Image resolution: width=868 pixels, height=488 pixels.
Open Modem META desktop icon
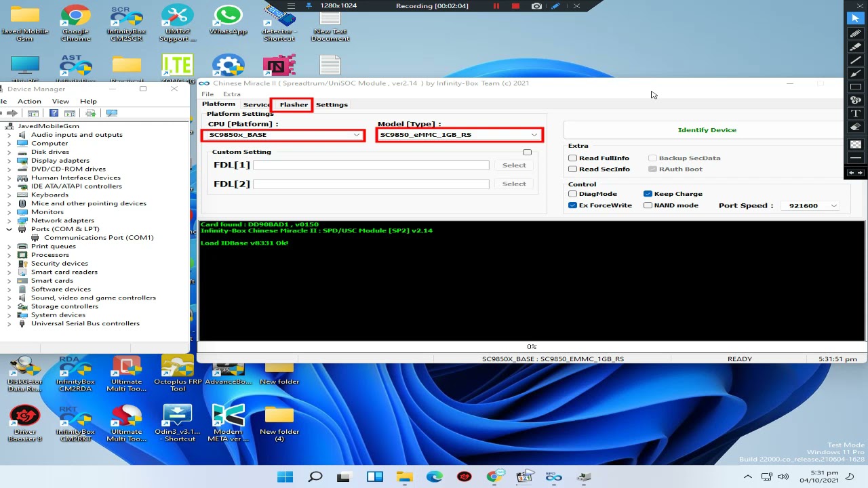[228, 424]
